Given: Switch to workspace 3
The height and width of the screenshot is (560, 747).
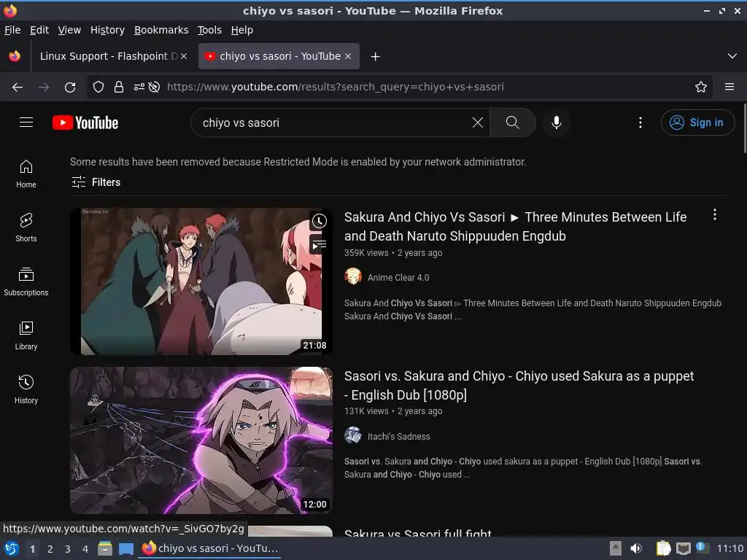Looking at the screenshot, I should [68, 549].
